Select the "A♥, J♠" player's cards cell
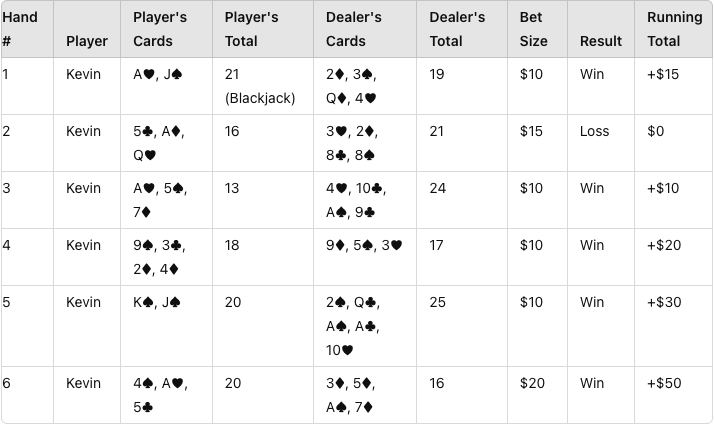 tap(157, 75)
